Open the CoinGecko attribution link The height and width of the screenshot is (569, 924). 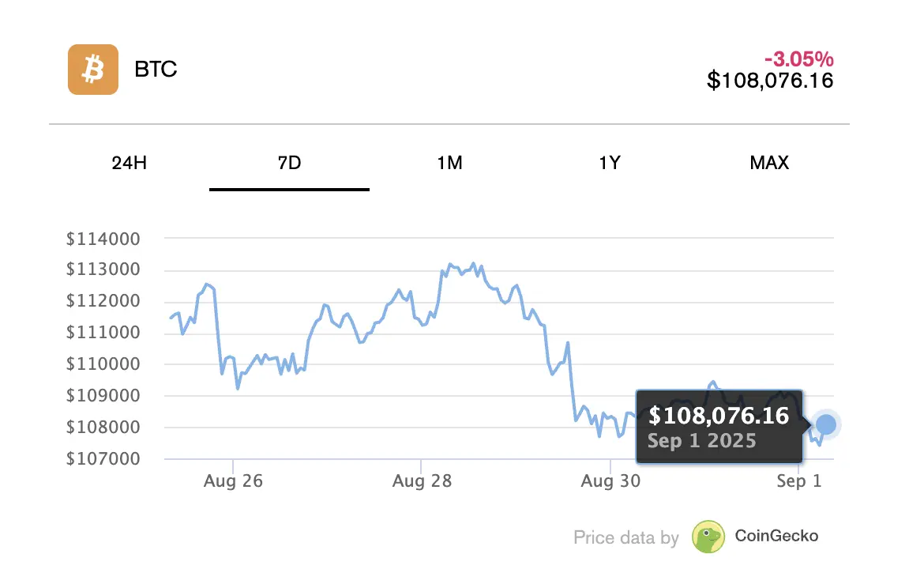point(776,537)
